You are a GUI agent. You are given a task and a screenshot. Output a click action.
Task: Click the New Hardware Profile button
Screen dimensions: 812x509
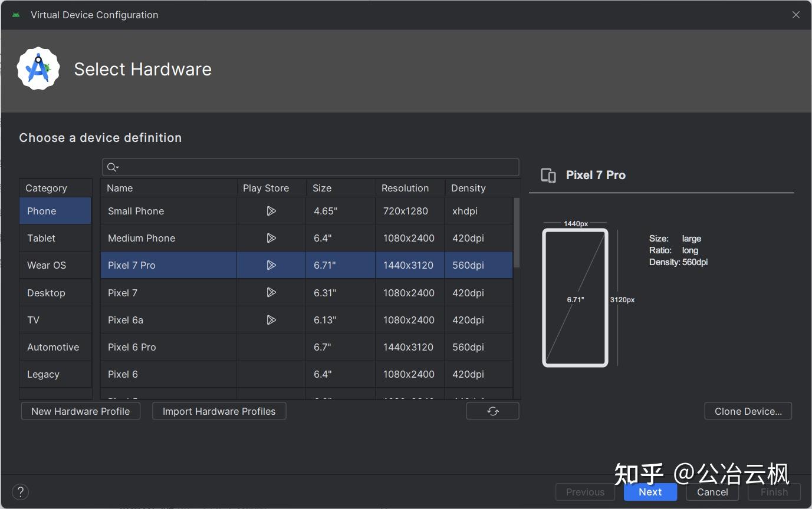[x=81, y=411]
